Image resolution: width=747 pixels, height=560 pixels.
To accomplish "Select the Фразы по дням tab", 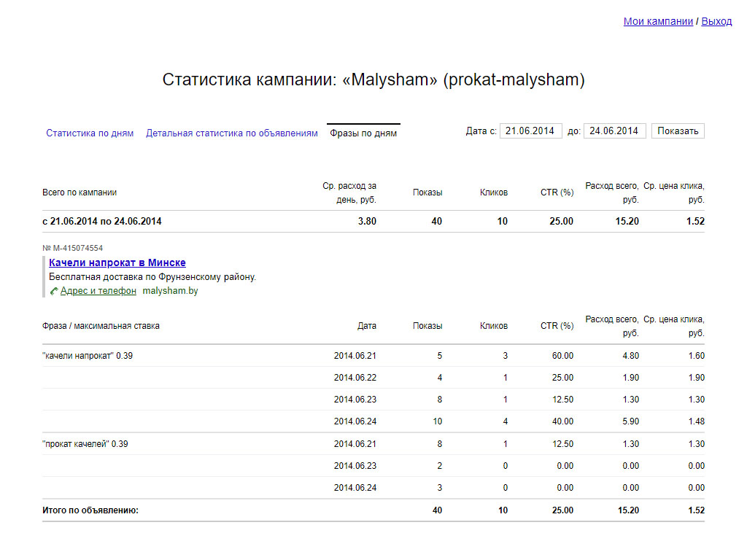I will click(x=363, y=133).
